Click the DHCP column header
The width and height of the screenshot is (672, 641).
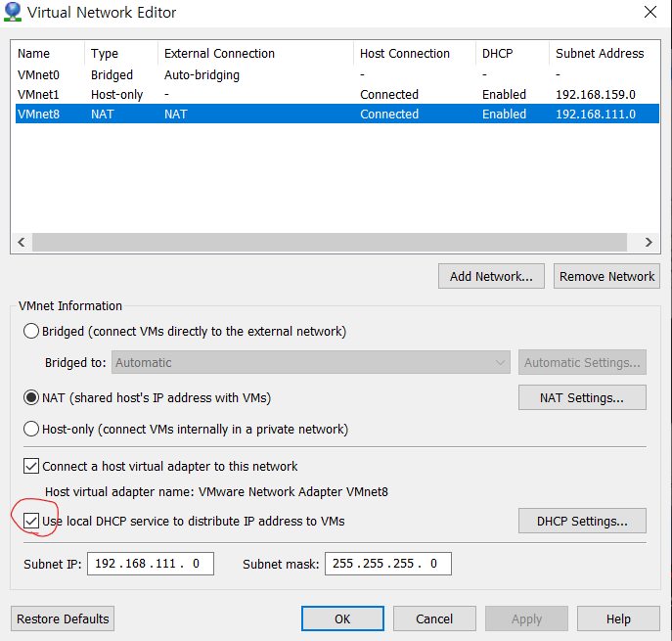coord(513,53)
